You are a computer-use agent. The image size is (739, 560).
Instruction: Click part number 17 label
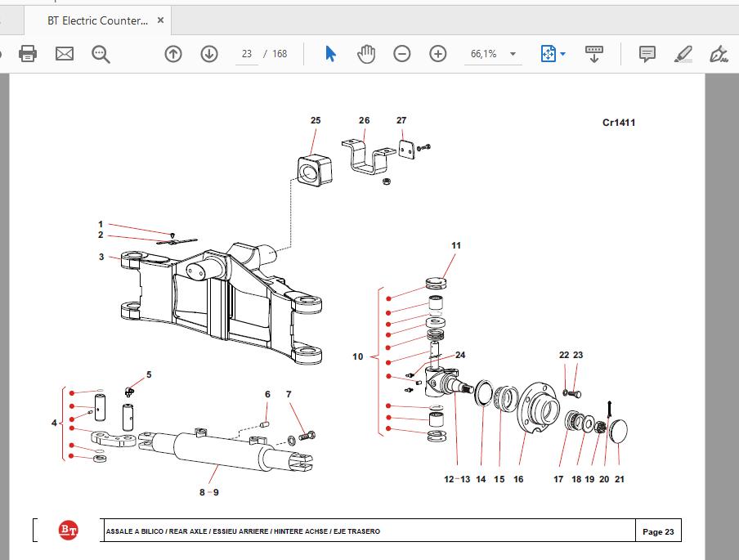558,479
